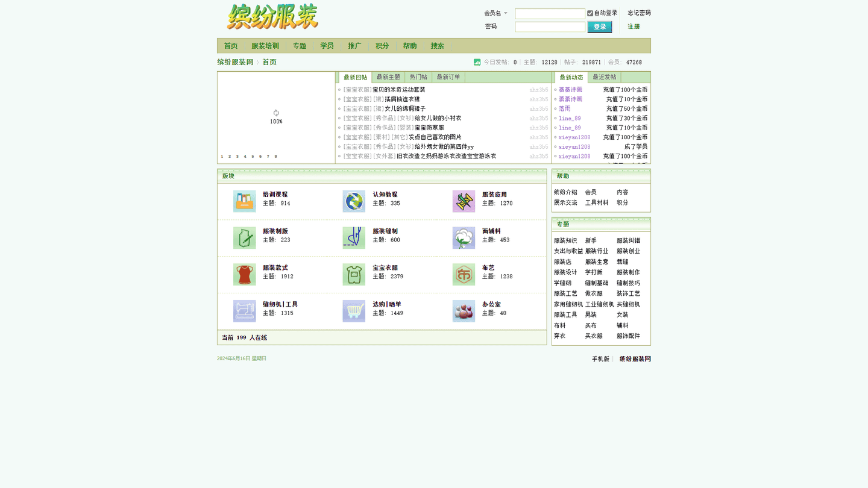Focus the username input field
The height and width of the screenshot is (488, 868).
(x=550, y=13)
